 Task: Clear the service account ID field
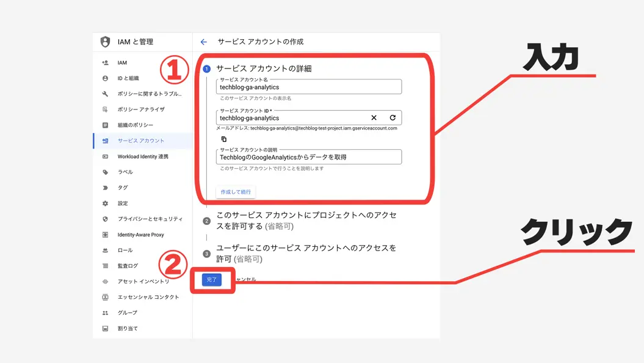pos(374,117)
